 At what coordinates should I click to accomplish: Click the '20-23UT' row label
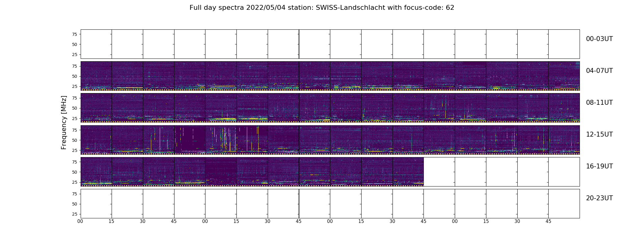(599, 198)
